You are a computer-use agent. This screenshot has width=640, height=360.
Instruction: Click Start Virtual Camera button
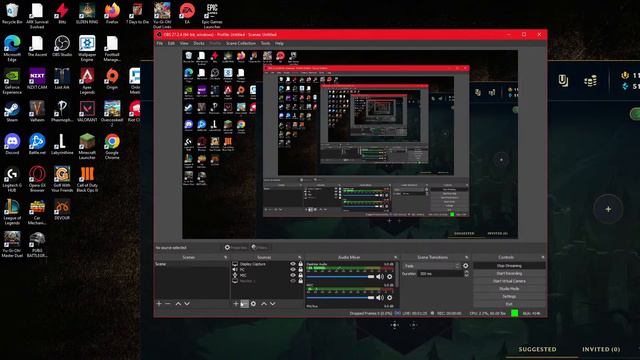point(509,281)
